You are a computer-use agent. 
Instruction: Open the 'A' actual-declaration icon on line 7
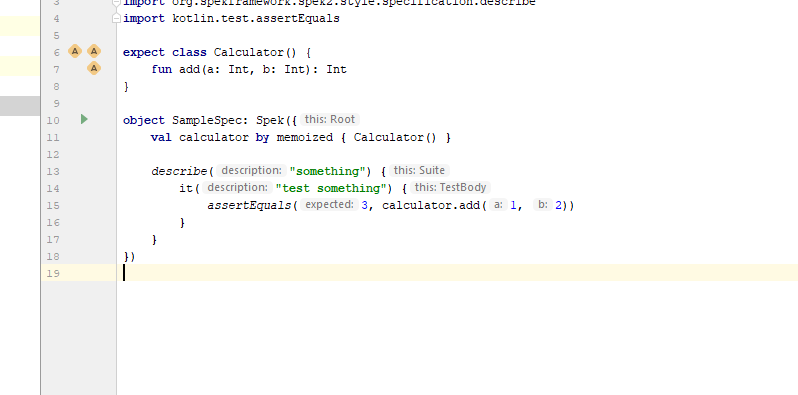(x=94, y=68)
